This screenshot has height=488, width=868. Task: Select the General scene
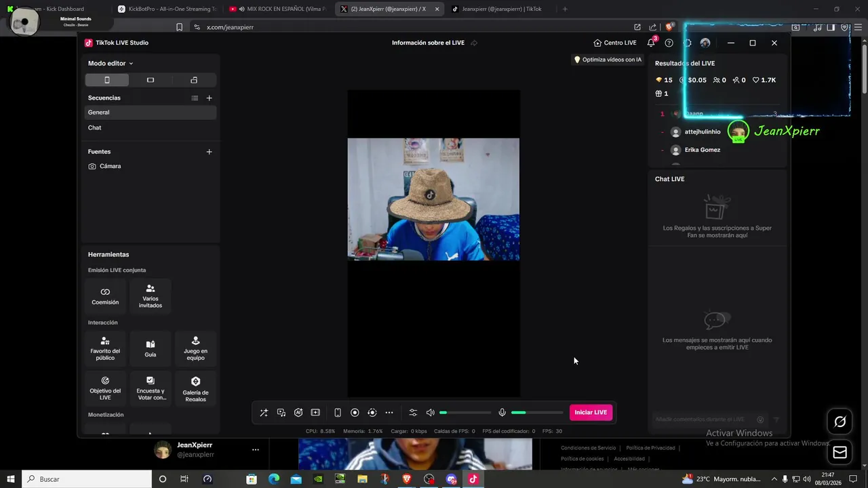[151, 113]
